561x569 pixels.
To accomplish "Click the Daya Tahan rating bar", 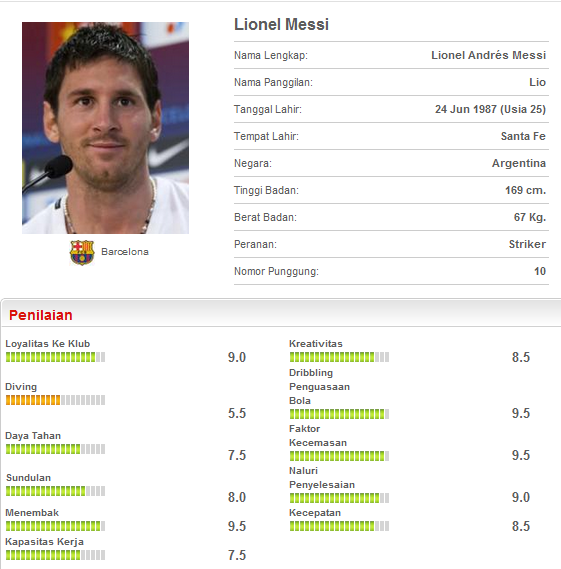I will pyautogui.click(x=56, y=449).
